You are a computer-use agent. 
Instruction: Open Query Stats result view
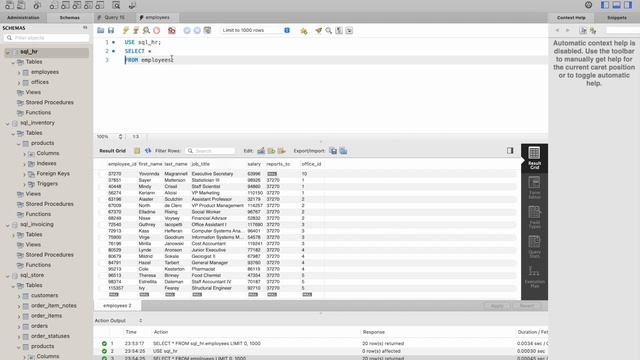(x=534, y=247)
